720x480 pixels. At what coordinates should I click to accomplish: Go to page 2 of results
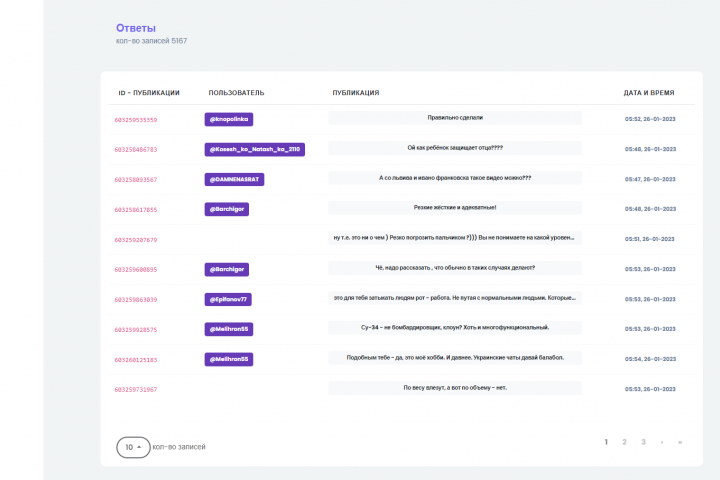(624, 441)
